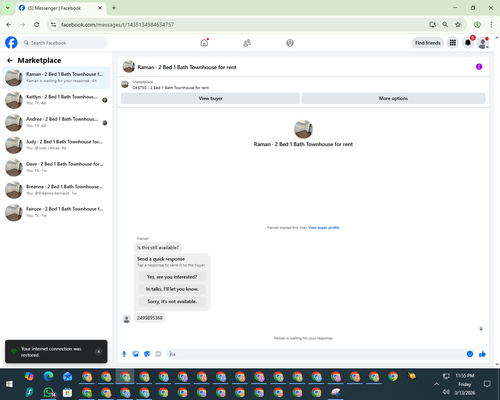The height and width of the screenshot is (400, 500).
Task: Open the Chrome three-dot menu
Action: (x=491, y=24)
